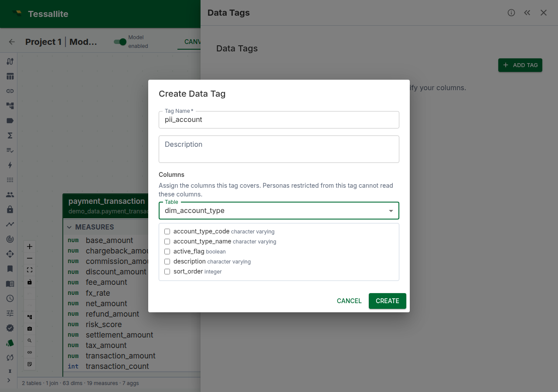558x392 pixels.
Task: Toggle the canvas lock icon
Action: click(30, 282)
